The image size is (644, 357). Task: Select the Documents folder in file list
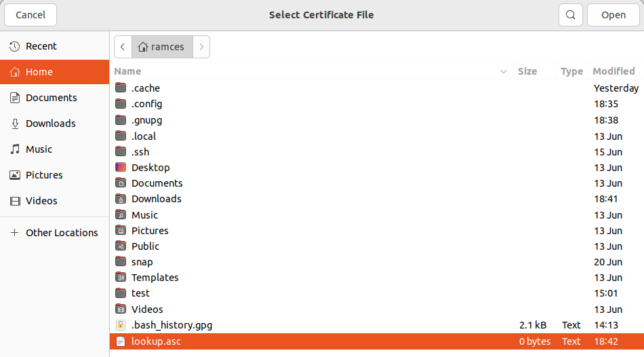377,183
